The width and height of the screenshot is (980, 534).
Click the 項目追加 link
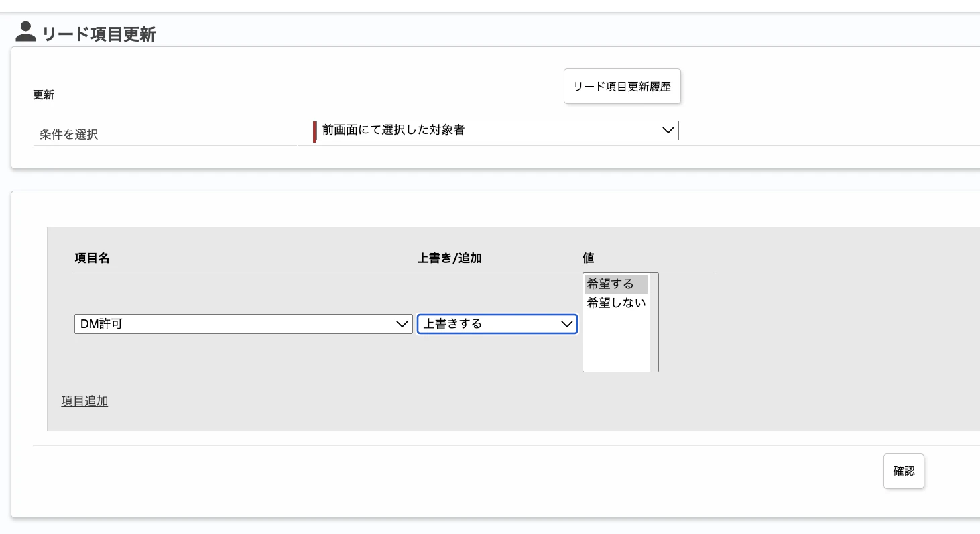point(84,401)
